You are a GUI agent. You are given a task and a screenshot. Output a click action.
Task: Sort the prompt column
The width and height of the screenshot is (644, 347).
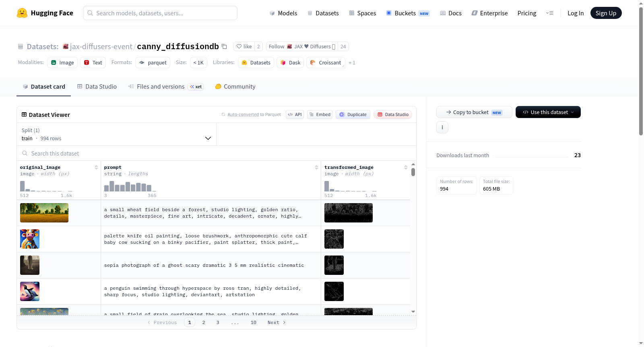(316, 167)
